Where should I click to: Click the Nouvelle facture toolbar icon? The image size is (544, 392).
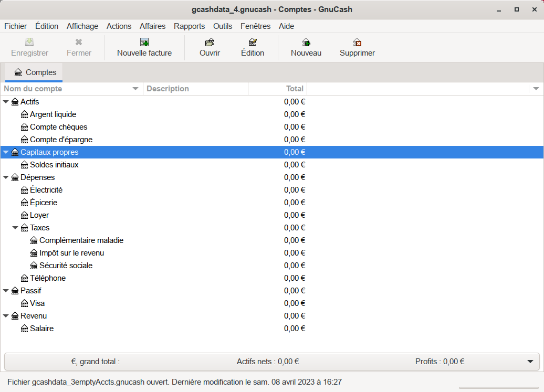144,43
